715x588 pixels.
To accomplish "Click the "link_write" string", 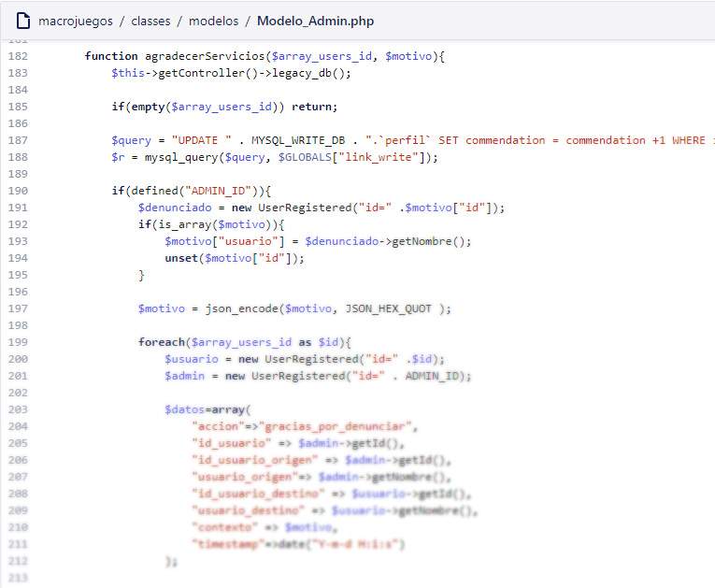I will [x=379, y=157].
